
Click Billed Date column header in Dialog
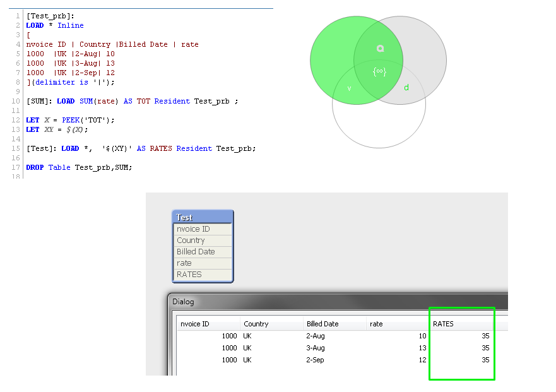coord(322,324)
